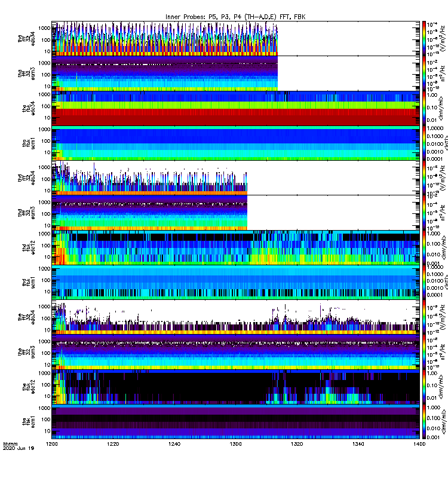Click the 1340 time tick label
The image size is (448, 478).
(x=358, y=444)
